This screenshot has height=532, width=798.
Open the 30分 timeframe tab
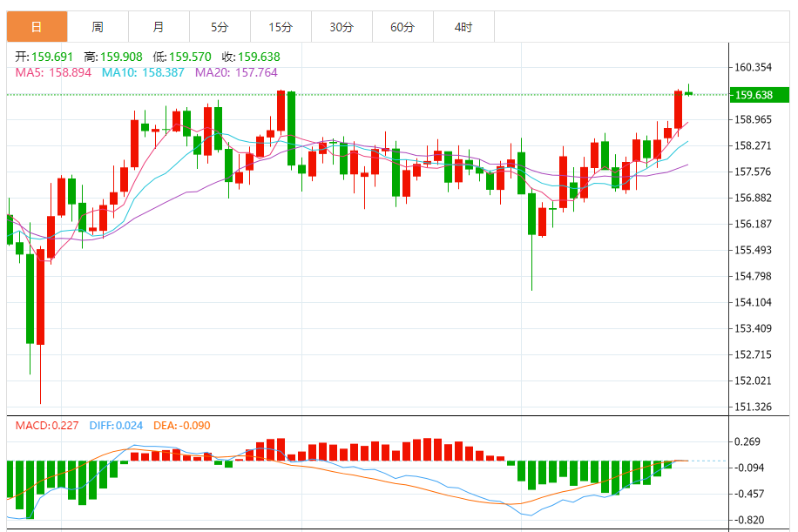342,26
